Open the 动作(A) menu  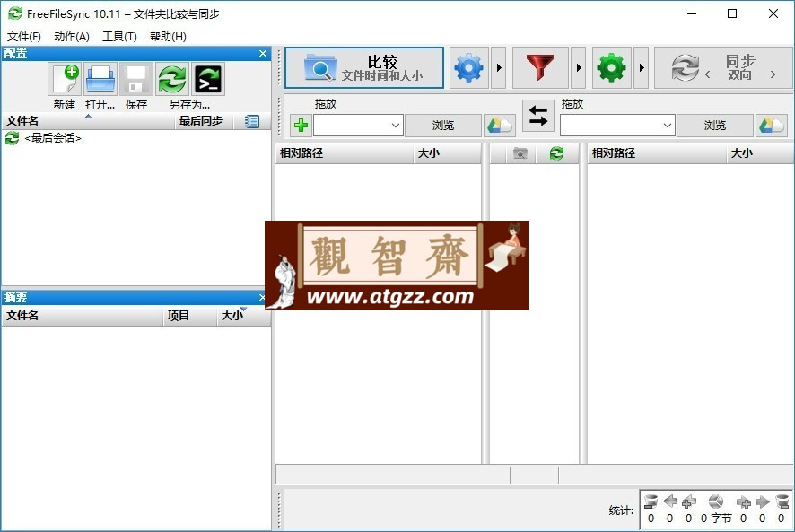[72, 37]
